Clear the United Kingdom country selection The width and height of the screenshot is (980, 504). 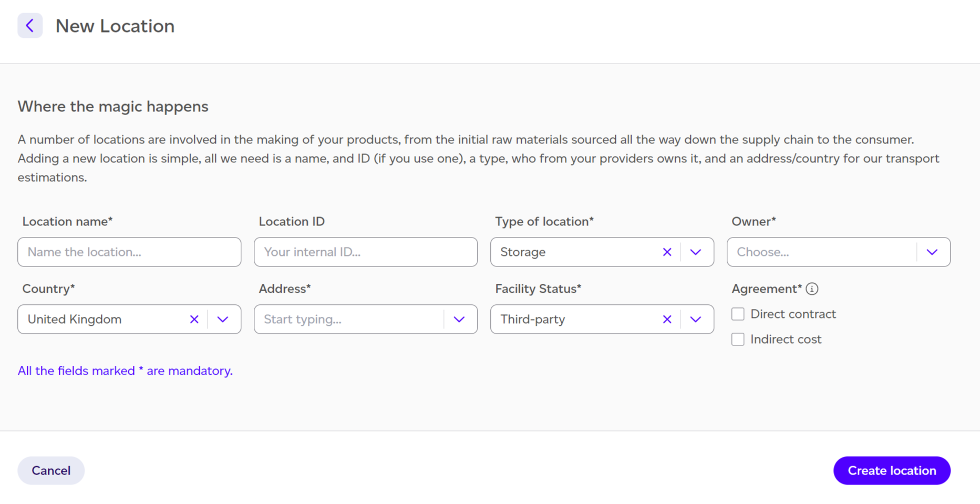194,320
